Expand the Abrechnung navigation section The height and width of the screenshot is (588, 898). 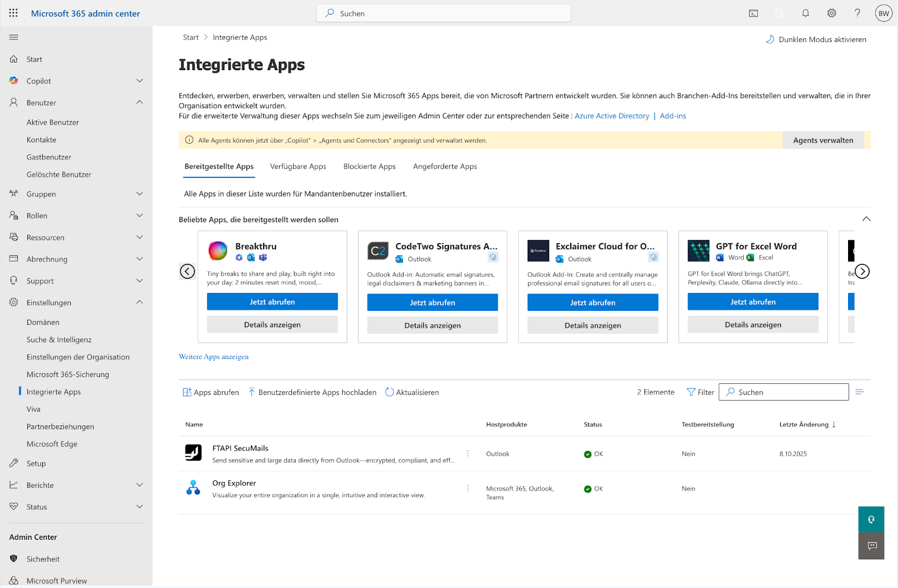coord(140,259)
